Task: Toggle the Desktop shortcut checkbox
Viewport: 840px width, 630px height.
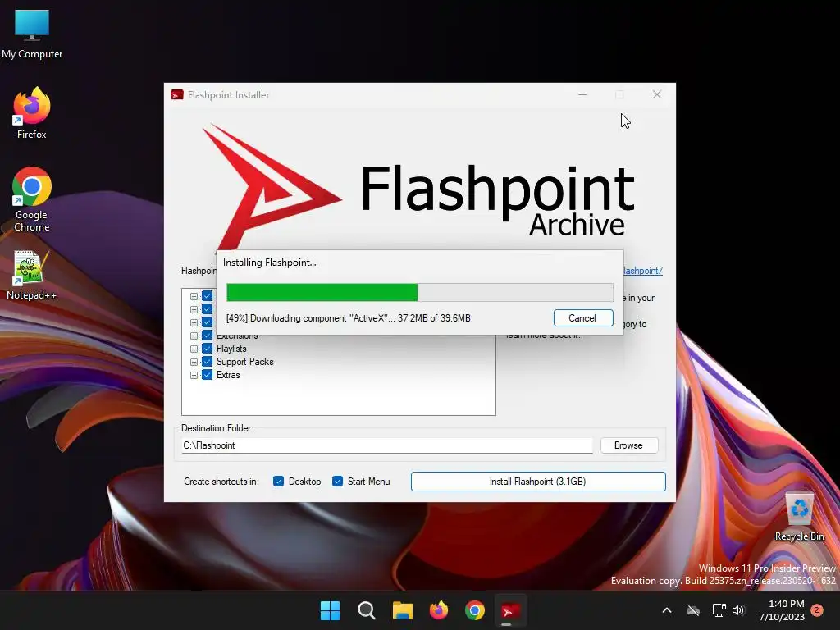Action: [x=279, y=482]
